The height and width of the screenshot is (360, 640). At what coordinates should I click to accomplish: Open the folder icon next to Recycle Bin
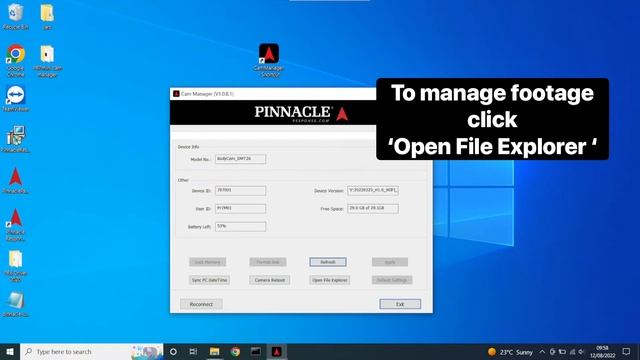pos(47,17)
